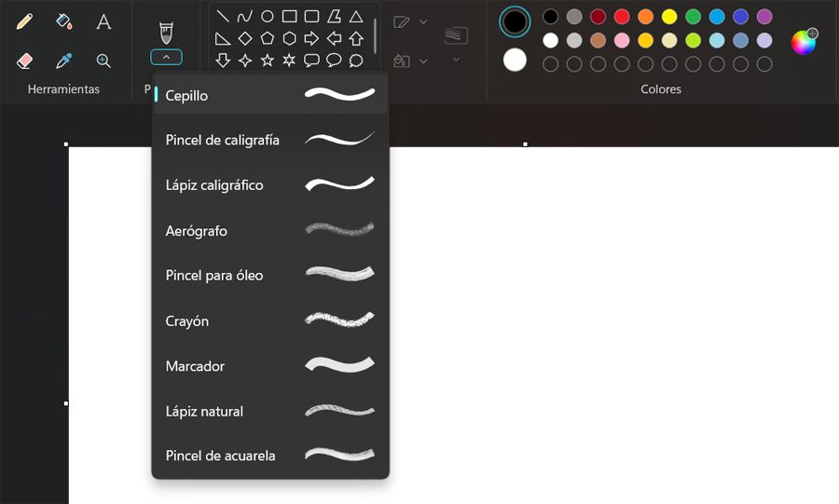Expand the shape outline dropdown

tap(423, 21)
